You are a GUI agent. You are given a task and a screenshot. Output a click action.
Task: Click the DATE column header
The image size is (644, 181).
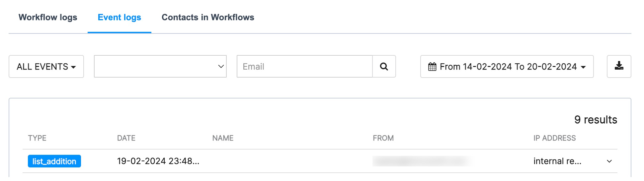[x=126, y=138]
